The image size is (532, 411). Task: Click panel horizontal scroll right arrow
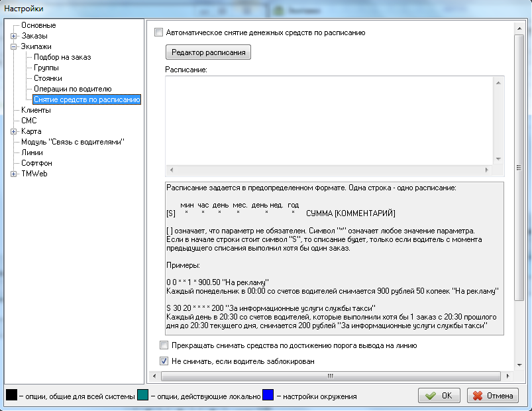(x=507, y=376)
